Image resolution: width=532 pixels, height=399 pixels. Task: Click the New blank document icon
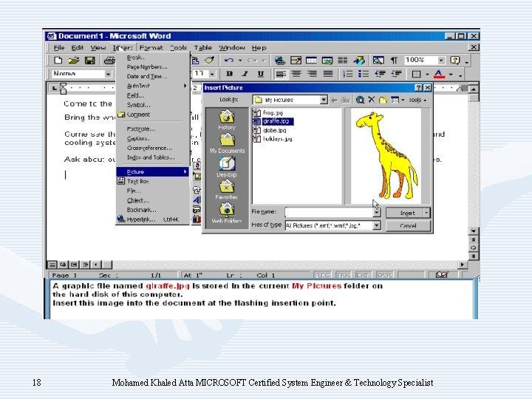[x=58, y=61]
